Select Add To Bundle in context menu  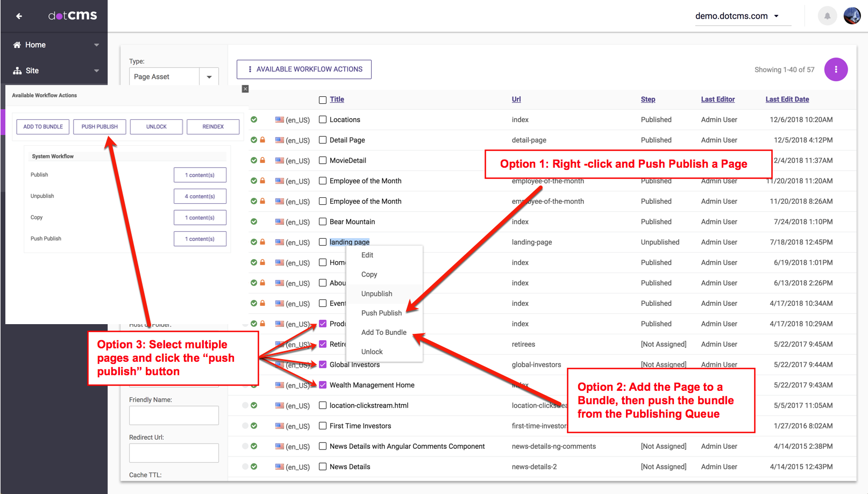383,332
